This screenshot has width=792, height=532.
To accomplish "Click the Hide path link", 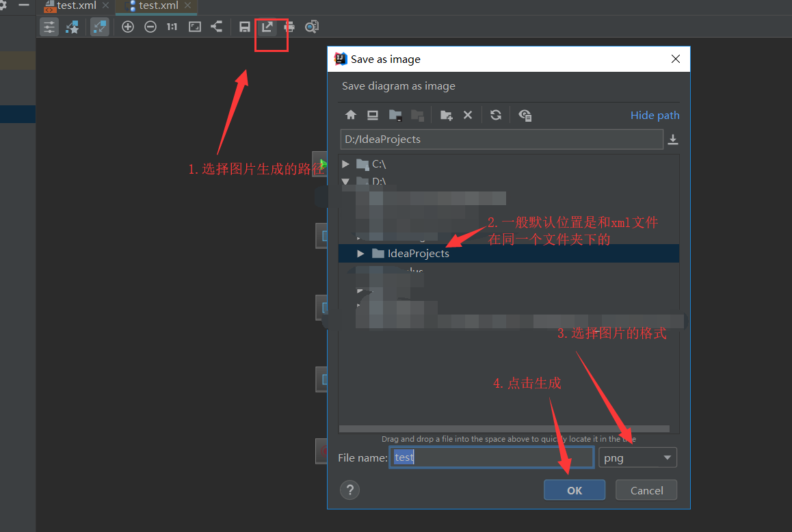I will (x=655, y=115).
